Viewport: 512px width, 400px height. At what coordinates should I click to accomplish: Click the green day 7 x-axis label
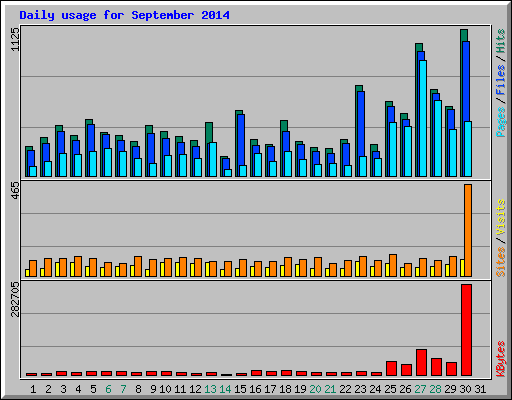(123, 389)
